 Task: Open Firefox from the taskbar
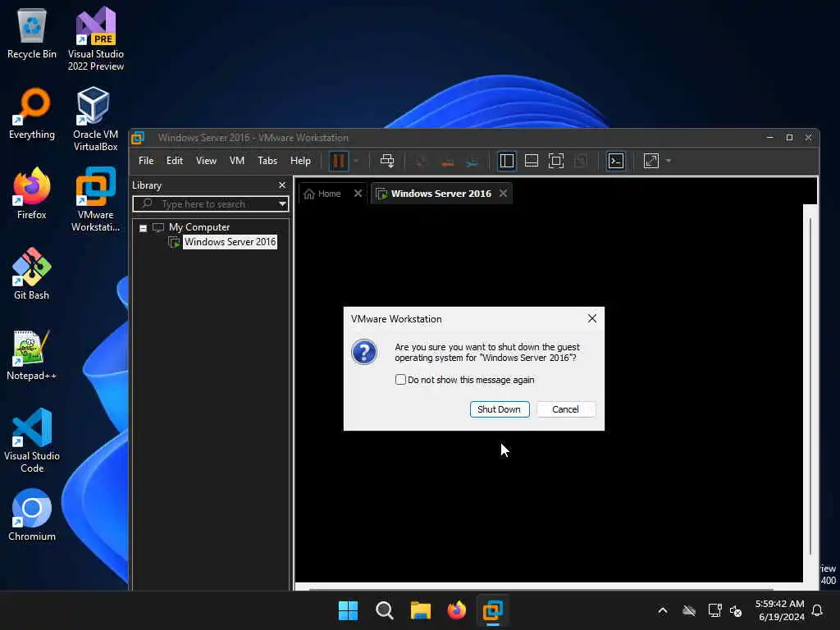456,610
